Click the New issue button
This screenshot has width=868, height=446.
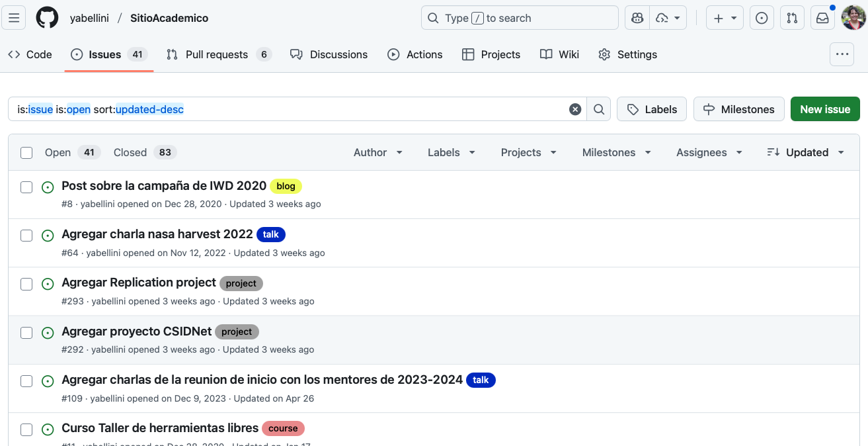tap(825, 109)
